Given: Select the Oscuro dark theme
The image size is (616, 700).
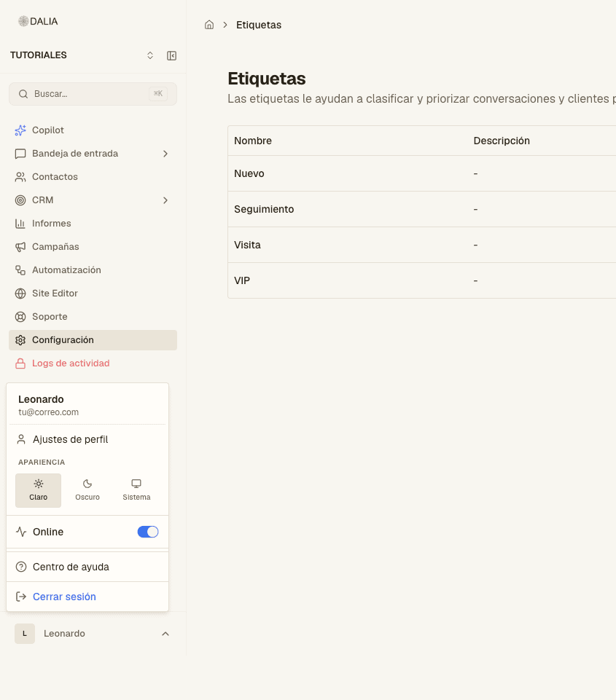Looking at the screenshot, I should (87, 490).
